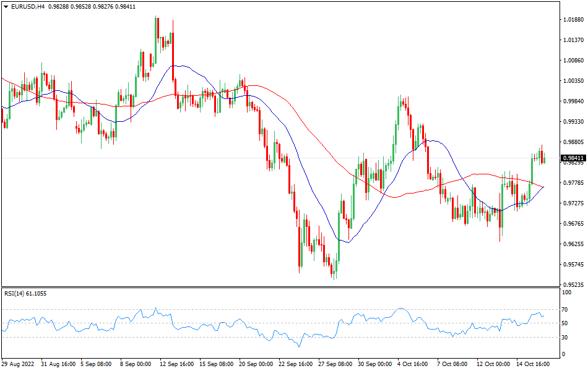Click the RSI(14) indicator label
588x371 pixels.
point(25,293)
